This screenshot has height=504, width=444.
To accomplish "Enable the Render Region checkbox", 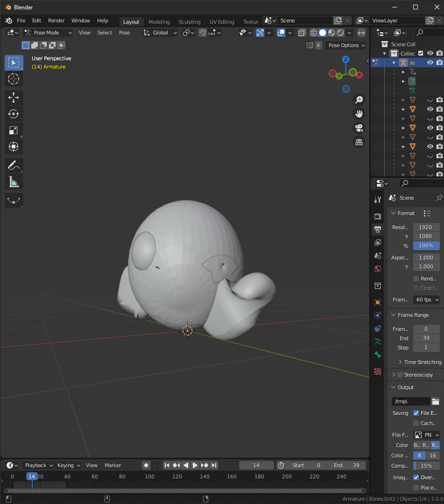I will (416, 279).
